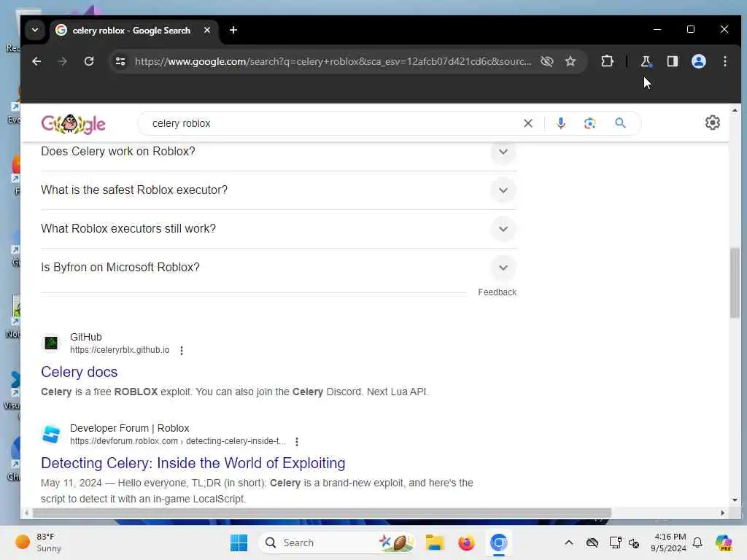Image resolution: width=747 pixels, height=560 pixels.
Task: Click the scroll down arrow
Action: [x=735, y=500]
